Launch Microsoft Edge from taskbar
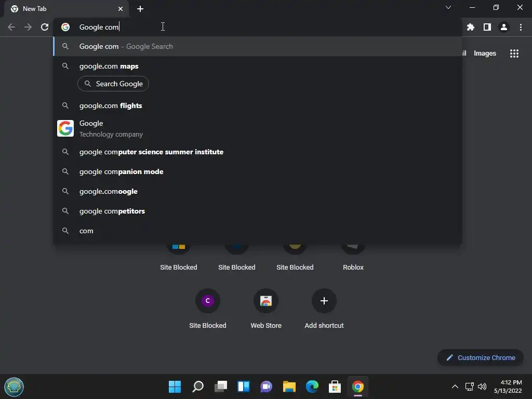The image size is (532, 399). click(312, 387)
